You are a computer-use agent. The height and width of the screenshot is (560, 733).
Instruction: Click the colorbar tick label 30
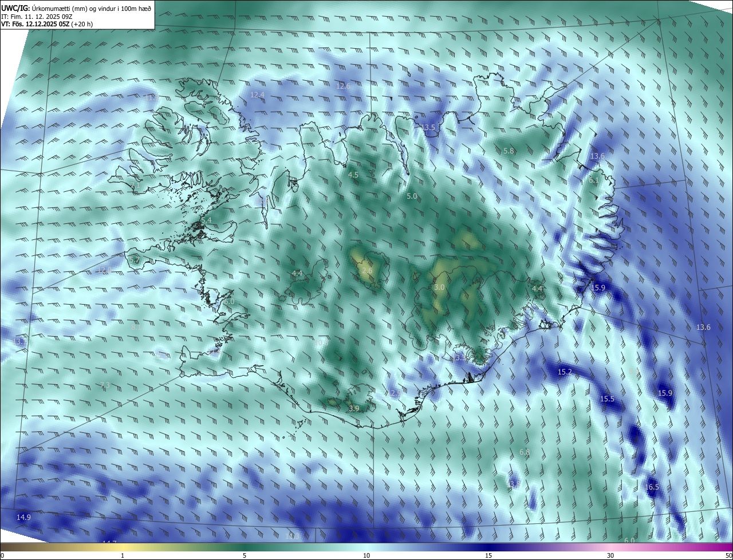click(610, 556)
